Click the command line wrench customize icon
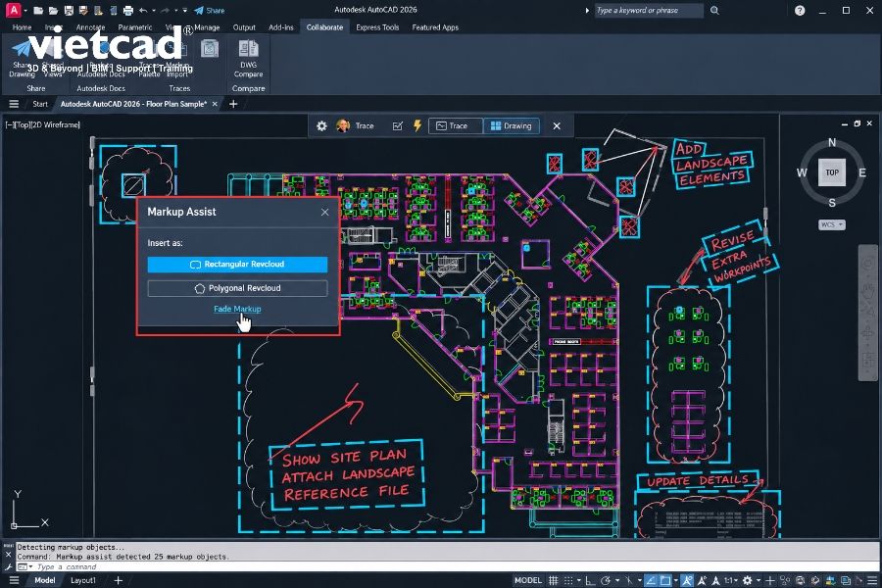This screenshot has height=588, width=882. [8, 566]
